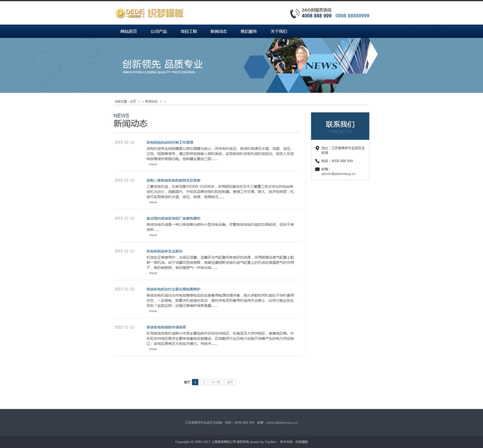This screenshot has height=448, width=483.
Task: Open the article 发电机组自动化控制工作原理
Action: point(170,142)
